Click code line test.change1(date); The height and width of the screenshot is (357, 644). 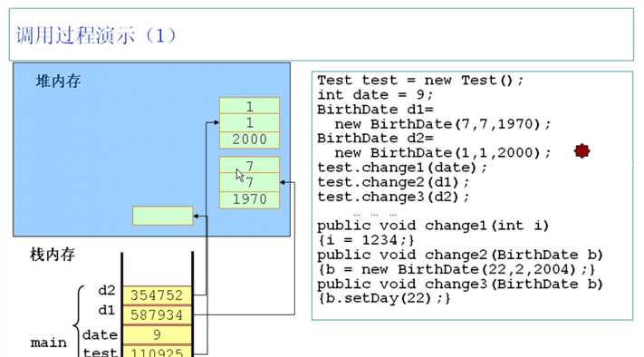point(402,168)
